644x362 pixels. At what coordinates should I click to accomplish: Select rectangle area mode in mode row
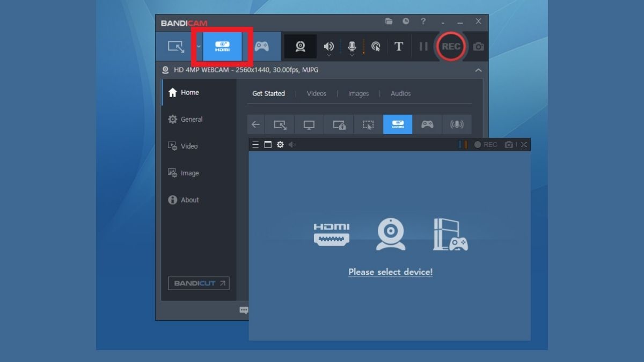tap(280, 124)
